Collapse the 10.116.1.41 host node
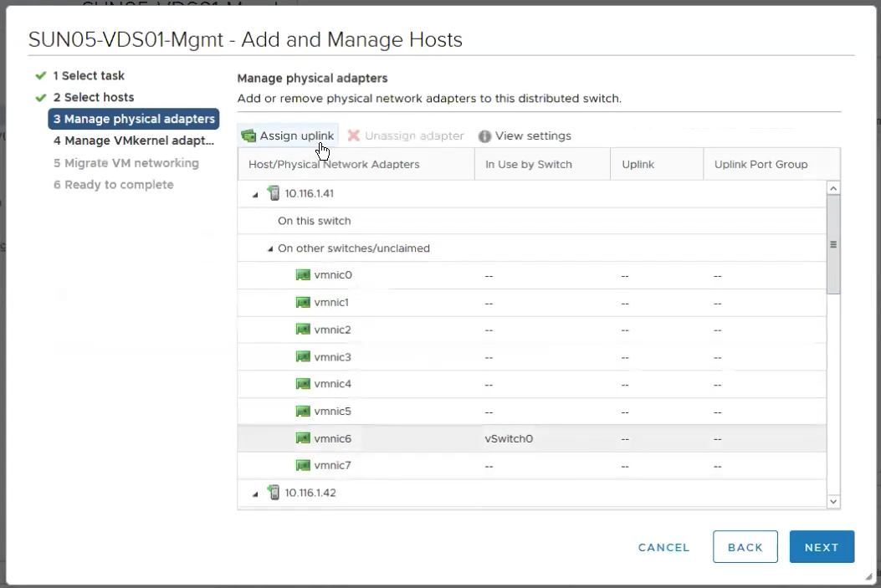The width and height of the screenshot is (881, 588). point(255,194)
